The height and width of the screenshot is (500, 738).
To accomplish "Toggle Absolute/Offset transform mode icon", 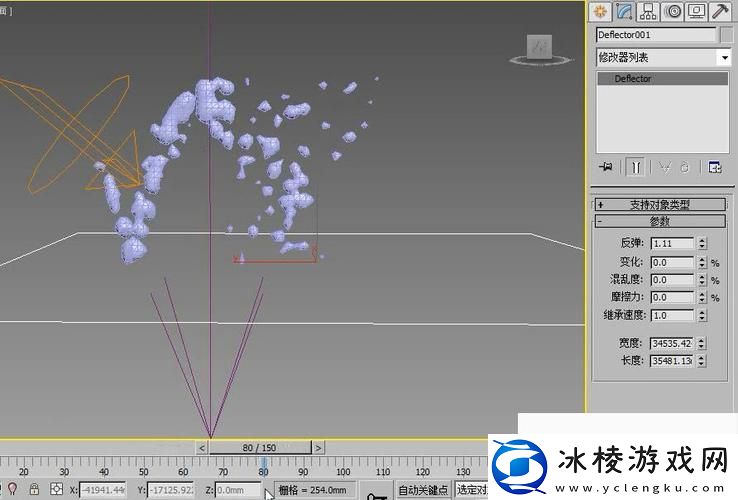I will tap(56, 490).
